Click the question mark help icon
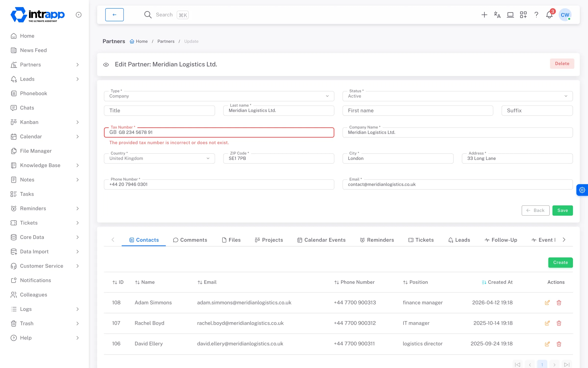588x368 pixels. pos(536,15)
